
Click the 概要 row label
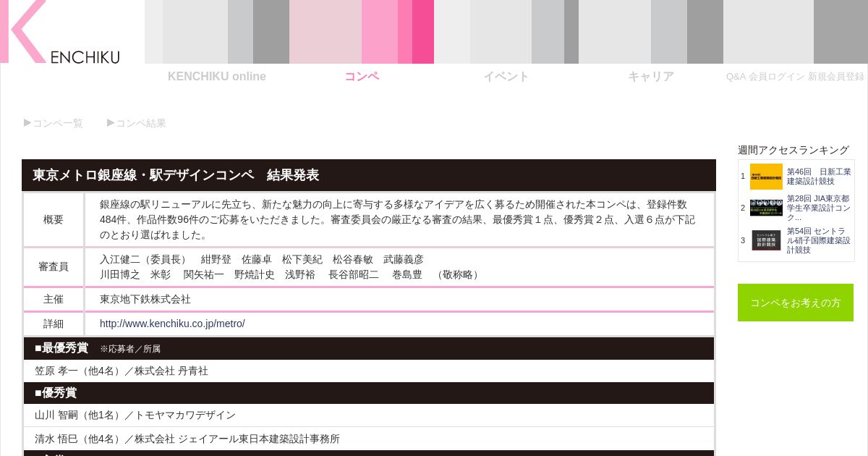[x=54, y=219]
